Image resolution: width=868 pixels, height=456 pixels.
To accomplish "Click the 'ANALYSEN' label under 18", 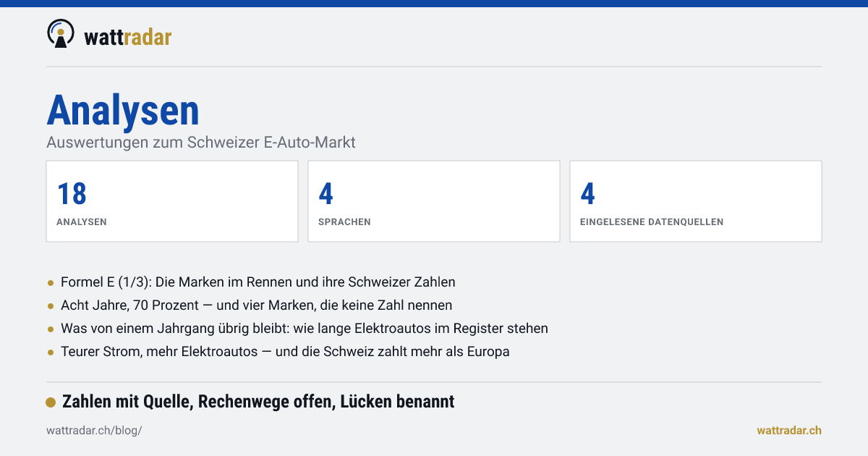I will coord(82,222).
